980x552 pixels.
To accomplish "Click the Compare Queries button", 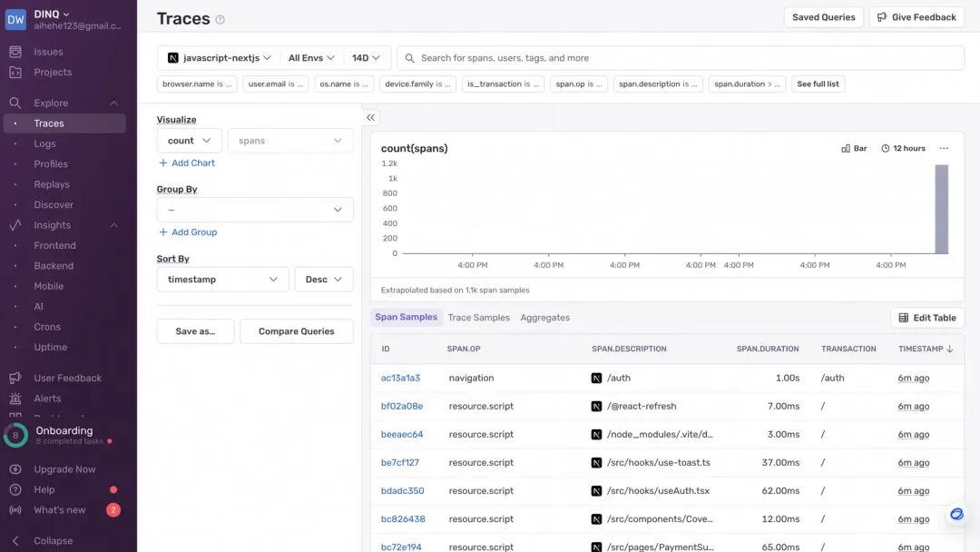I will tap(296, 331).
